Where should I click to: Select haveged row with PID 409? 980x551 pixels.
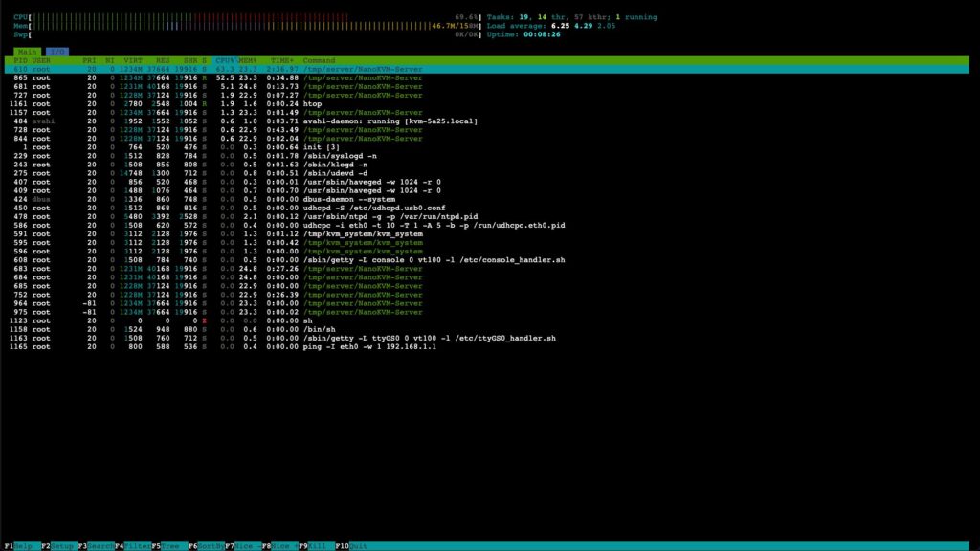tap(487, 191)
